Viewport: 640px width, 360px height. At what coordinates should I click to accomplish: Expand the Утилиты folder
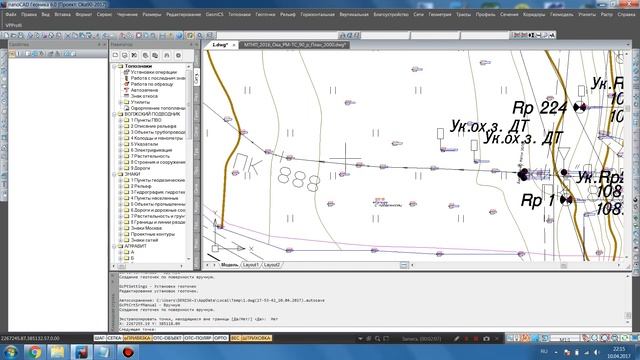tap(121, 102)
